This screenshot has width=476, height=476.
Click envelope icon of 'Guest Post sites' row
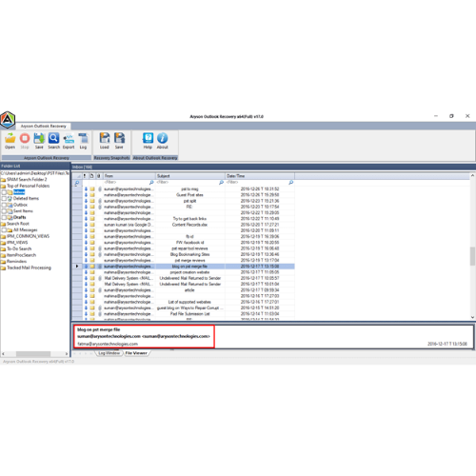(92, 195)
